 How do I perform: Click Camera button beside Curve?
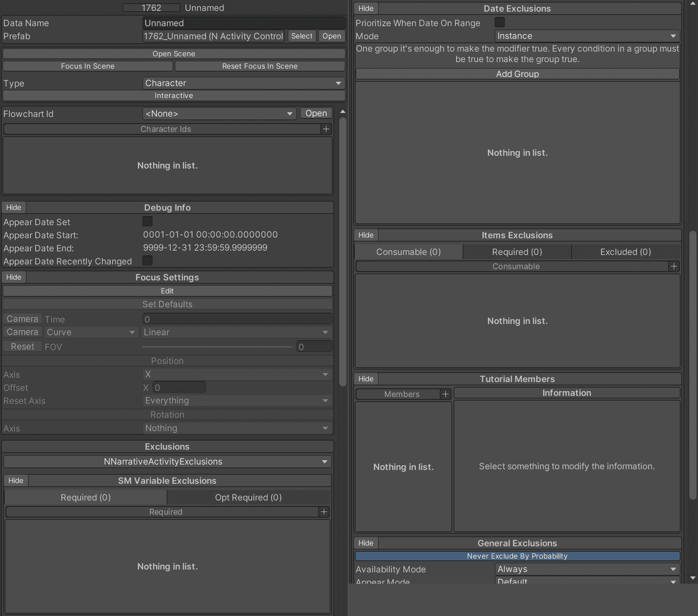(x=22, y=332)
